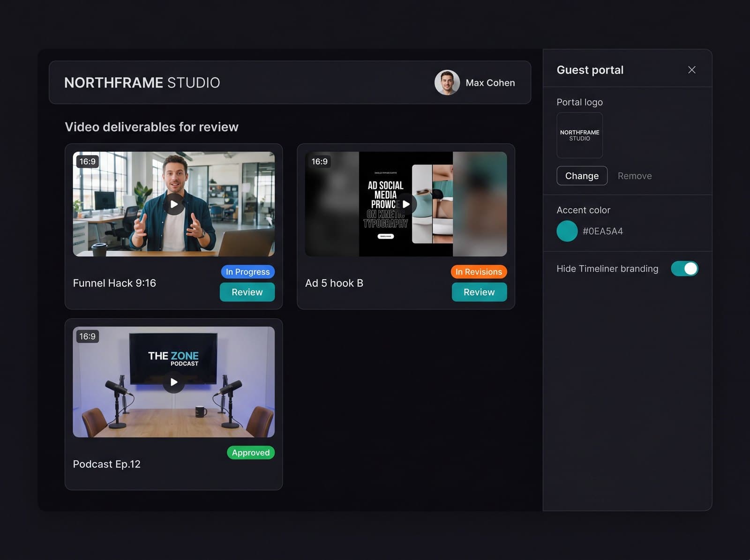Click the Max Cohen user name
Viewport: 750px width, 560px height.
[x=490, y=83]
